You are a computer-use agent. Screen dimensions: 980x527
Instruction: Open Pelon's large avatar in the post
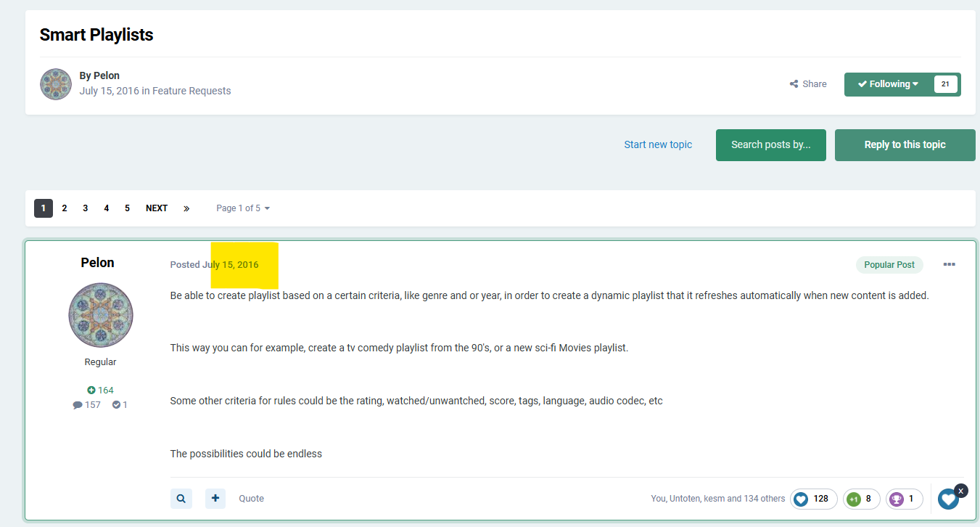pos(101,315)
